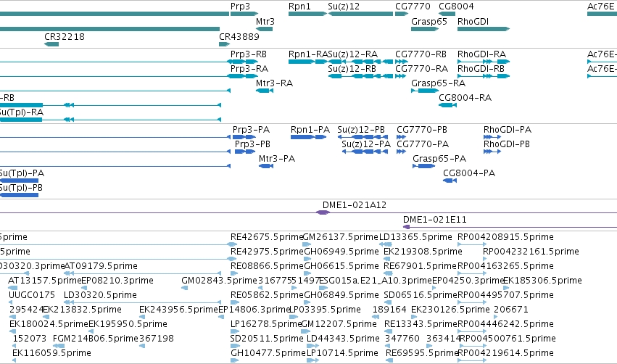Open the CG7770 gene label
Viewport: 617px width, 364px height.
click(413, 7)
